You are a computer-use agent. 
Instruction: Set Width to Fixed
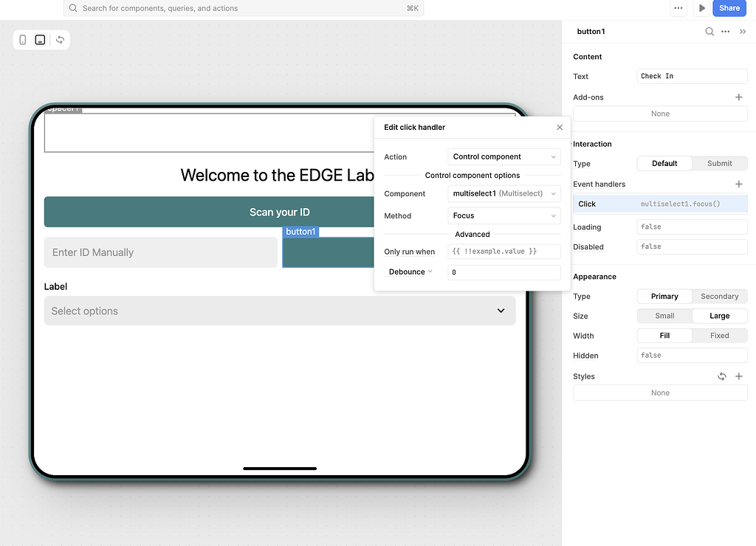click(x=720, y=336)
